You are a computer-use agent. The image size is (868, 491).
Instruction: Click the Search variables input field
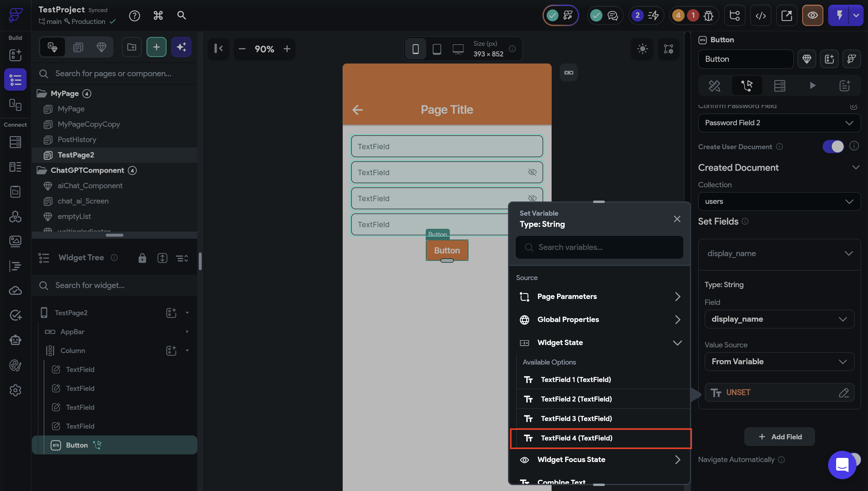(x=600, y=247)
